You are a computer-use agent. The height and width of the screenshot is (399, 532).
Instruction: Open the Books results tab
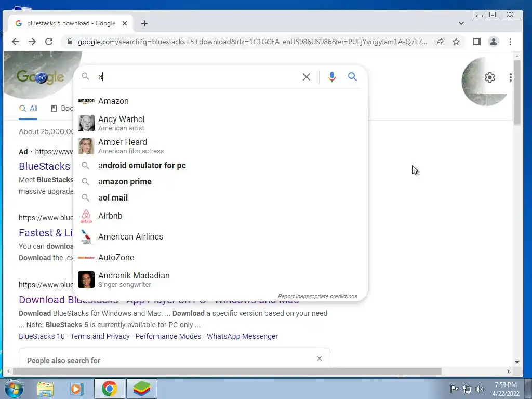(62, 109)
